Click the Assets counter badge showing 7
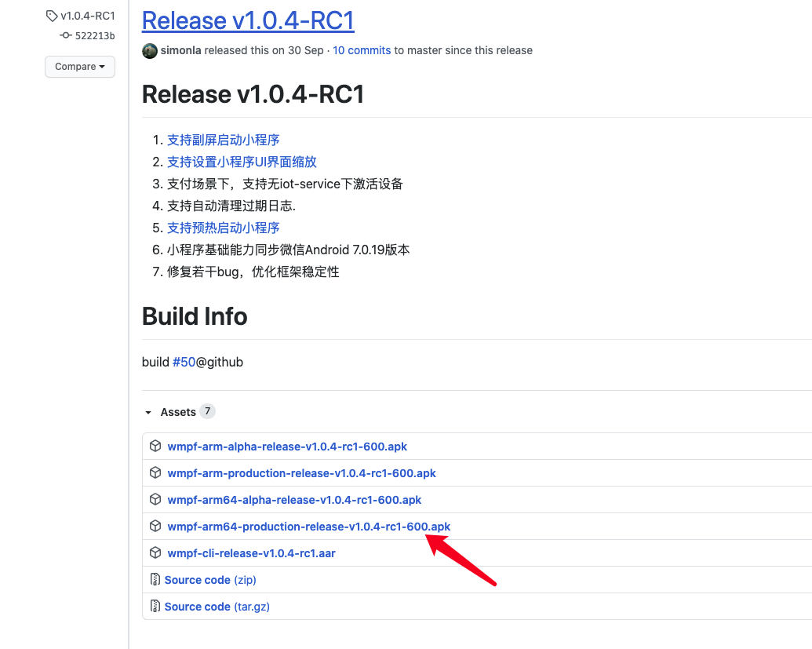The width and height of the screenshot is (812, 649). coord(207,411)
